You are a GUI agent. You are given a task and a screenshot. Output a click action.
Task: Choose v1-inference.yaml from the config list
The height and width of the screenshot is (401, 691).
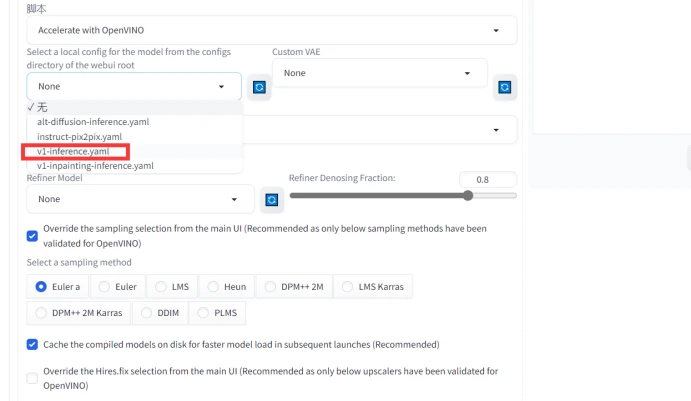[x=73, y=151]
